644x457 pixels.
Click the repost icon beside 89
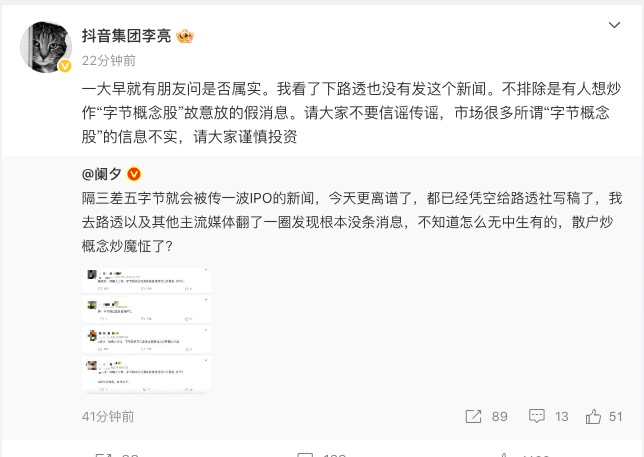click(x=473, y=416)
